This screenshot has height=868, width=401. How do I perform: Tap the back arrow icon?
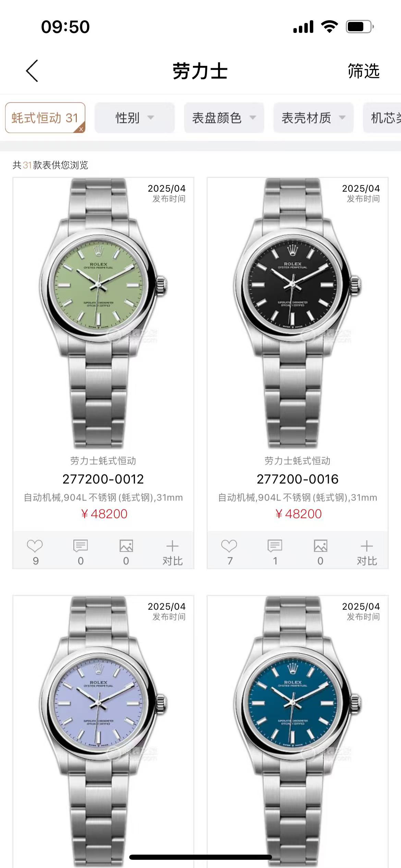pyautogui.click(x=32, y=71)
